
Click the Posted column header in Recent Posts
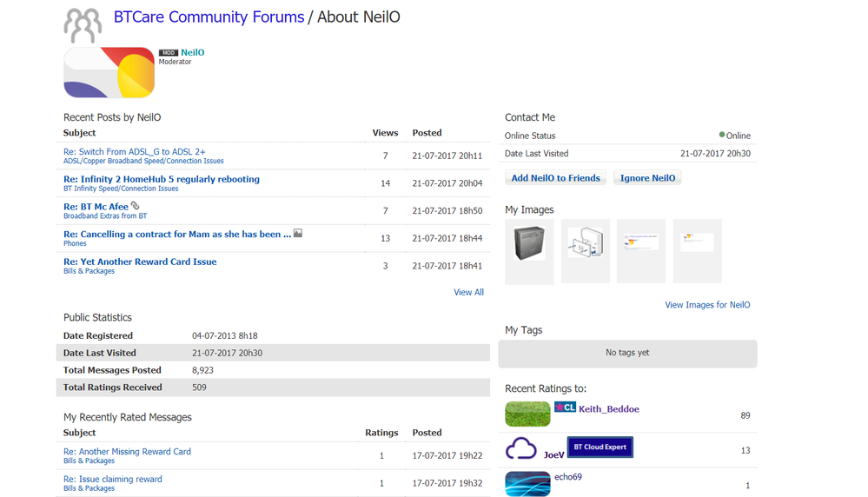(x=427, y=133)
